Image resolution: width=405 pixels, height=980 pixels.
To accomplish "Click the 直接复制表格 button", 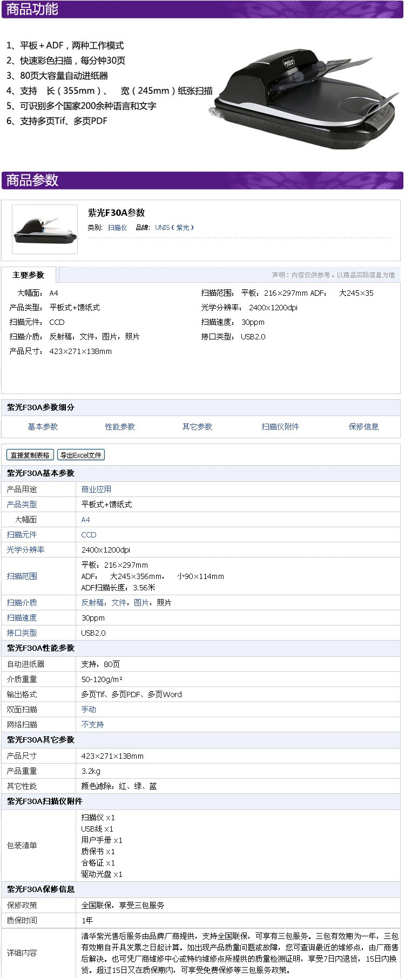I will [x=30, y=455].
